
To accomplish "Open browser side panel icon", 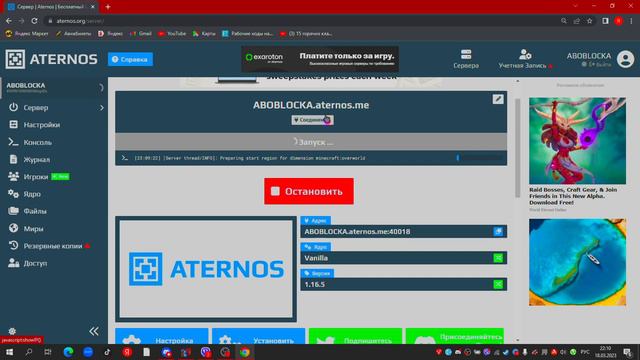I will 605,21.
